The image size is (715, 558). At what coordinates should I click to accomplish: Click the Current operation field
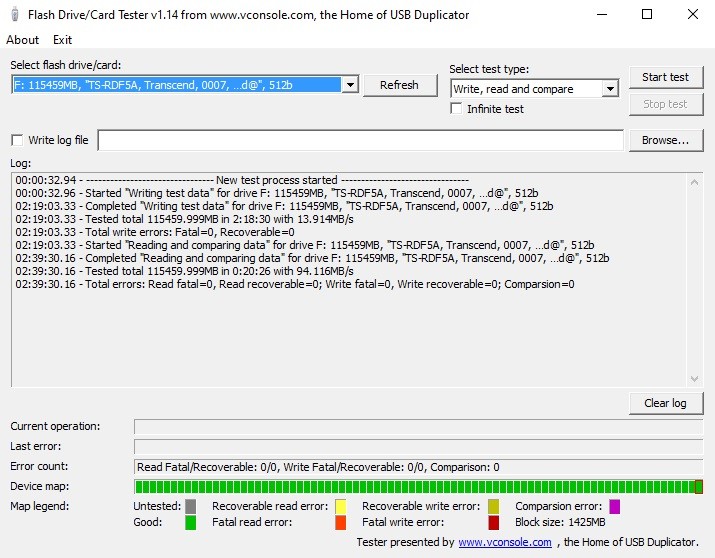coord(418,426)
